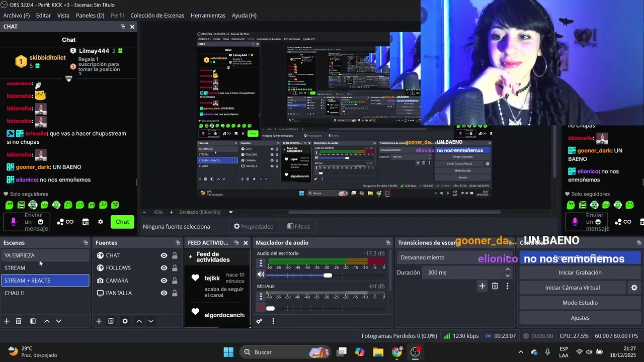Lock the CHAT source
The height and width of the screenshot is (362, 644).
(x=175, y=255)
